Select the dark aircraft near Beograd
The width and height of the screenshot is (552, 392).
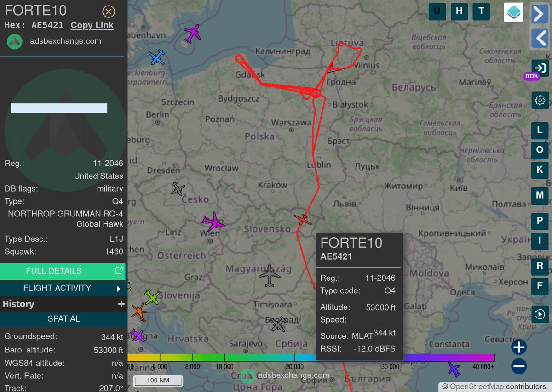point(278,324)
